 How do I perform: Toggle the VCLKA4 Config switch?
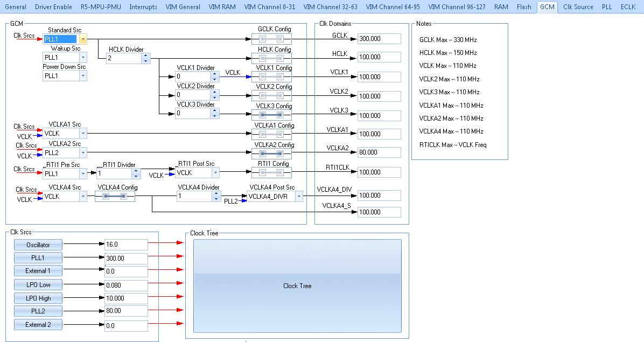pos(115,197)
